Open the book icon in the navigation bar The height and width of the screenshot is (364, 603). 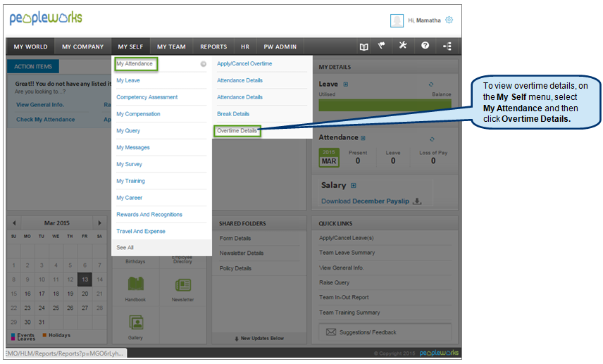[x=363, y=46]
